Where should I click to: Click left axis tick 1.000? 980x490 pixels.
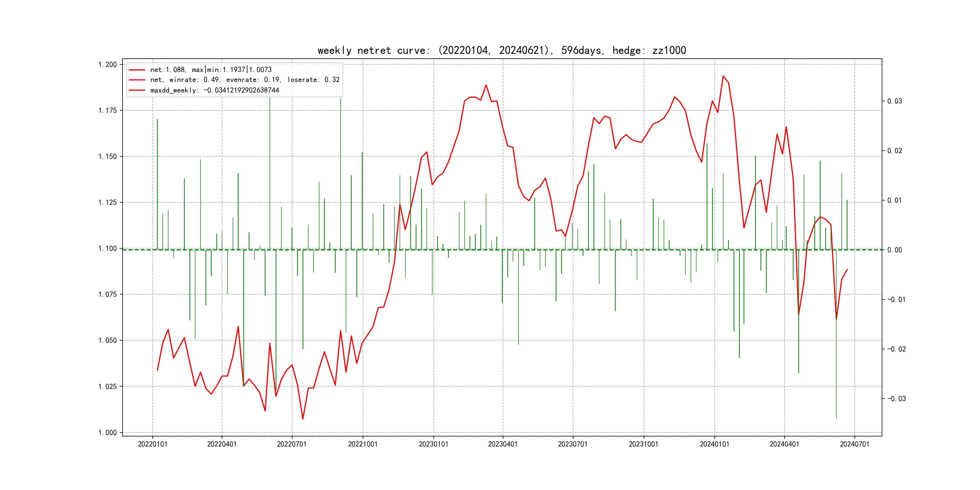point(108,433)
